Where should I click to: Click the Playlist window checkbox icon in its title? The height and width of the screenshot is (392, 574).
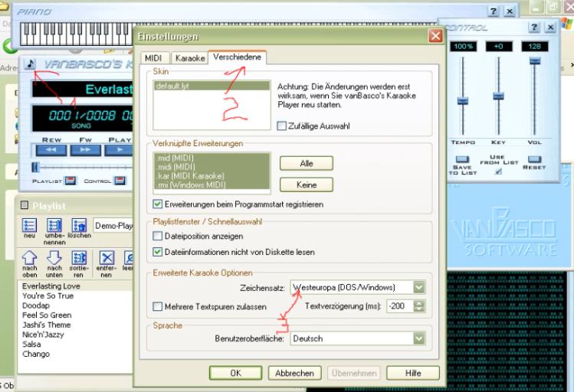tap(25, 205)
